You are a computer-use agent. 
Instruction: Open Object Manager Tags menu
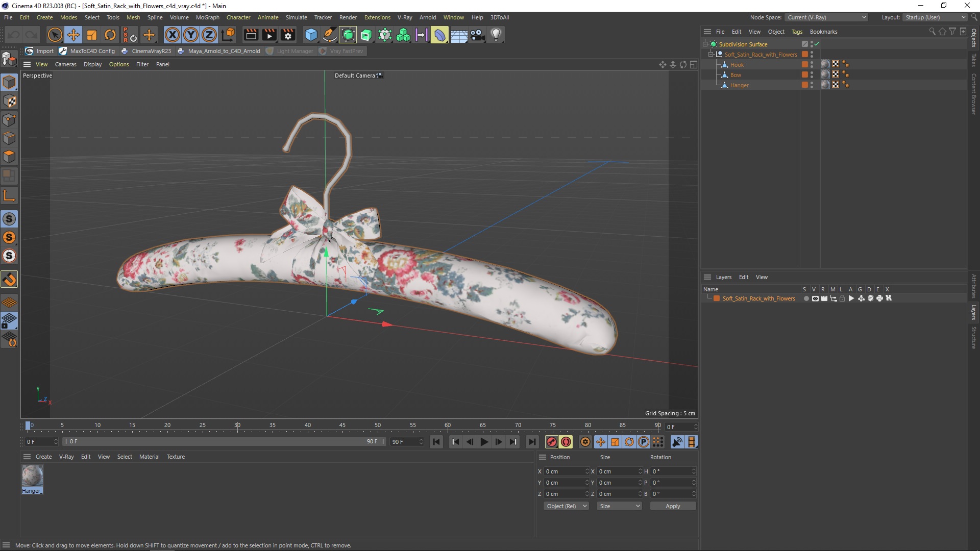[797, 32]
